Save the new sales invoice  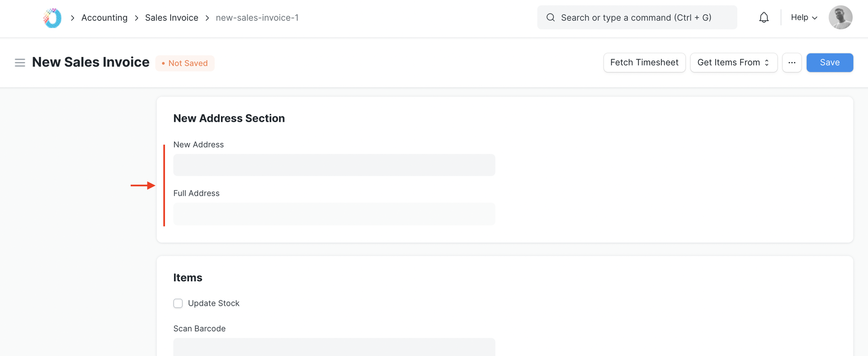830,62
